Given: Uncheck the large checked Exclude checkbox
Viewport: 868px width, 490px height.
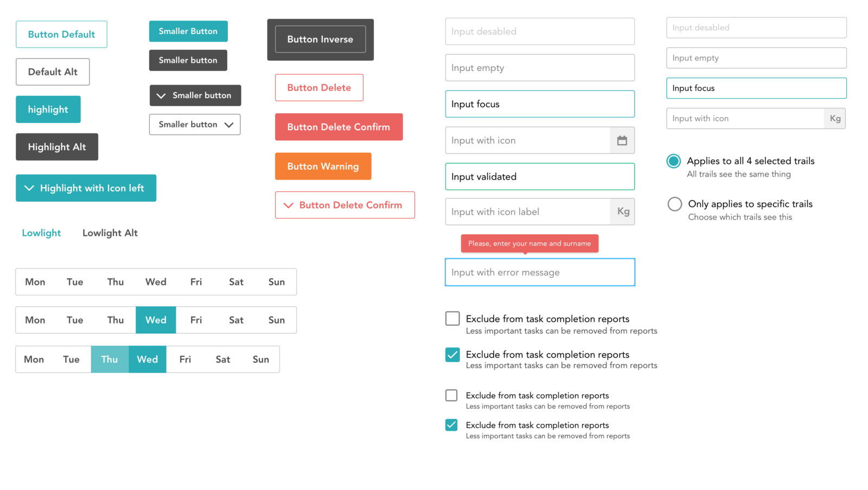Looking at the screenshot, I should click(452, 354).
